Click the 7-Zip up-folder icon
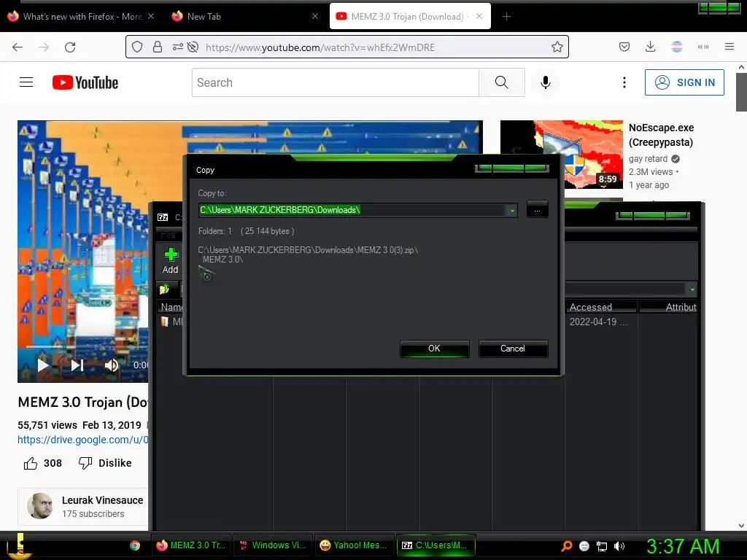Image resolution: width=747 pixels, height=560 pixels. [x=164, y=289]
